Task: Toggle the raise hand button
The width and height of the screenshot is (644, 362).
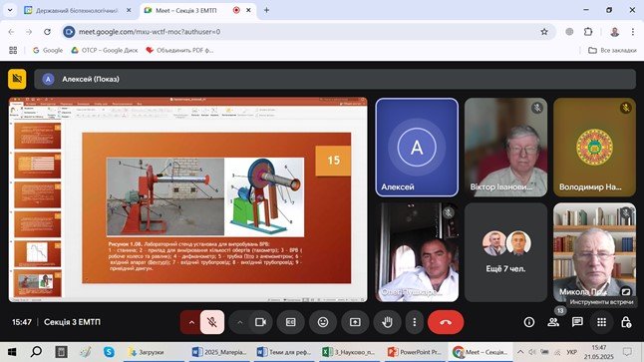Action: [x=387, y=322]
